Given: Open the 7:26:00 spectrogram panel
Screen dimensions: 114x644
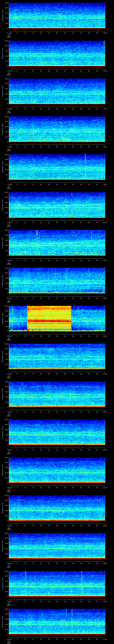Looking at the screenshot, I should click(x=57, y=470).
